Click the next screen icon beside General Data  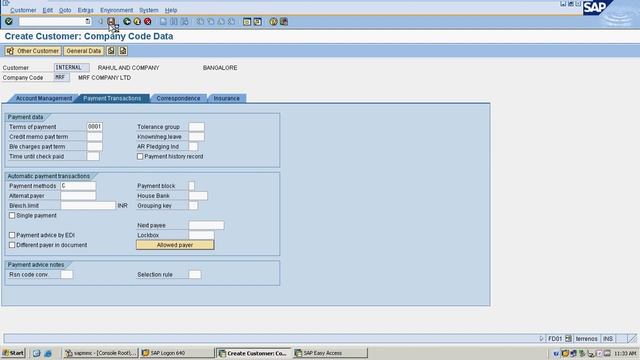pyautogui.click(x=123, y=51)
